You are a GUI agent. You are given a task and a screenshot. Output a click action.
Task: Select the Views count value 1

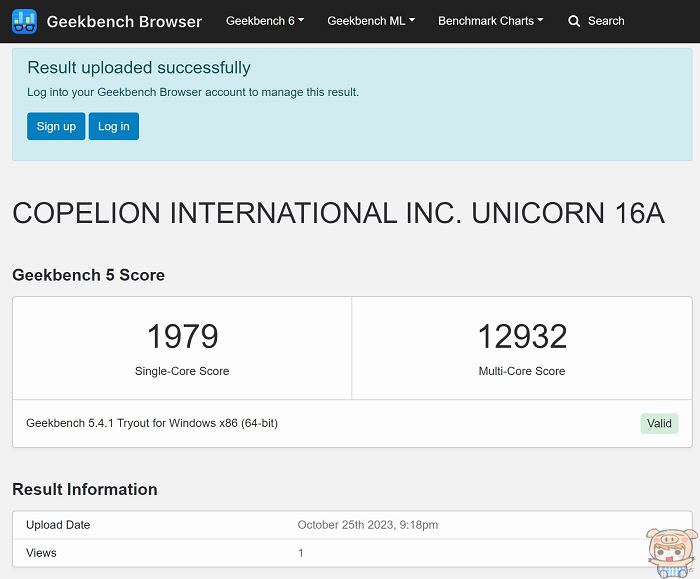click(x=301, y=553)
